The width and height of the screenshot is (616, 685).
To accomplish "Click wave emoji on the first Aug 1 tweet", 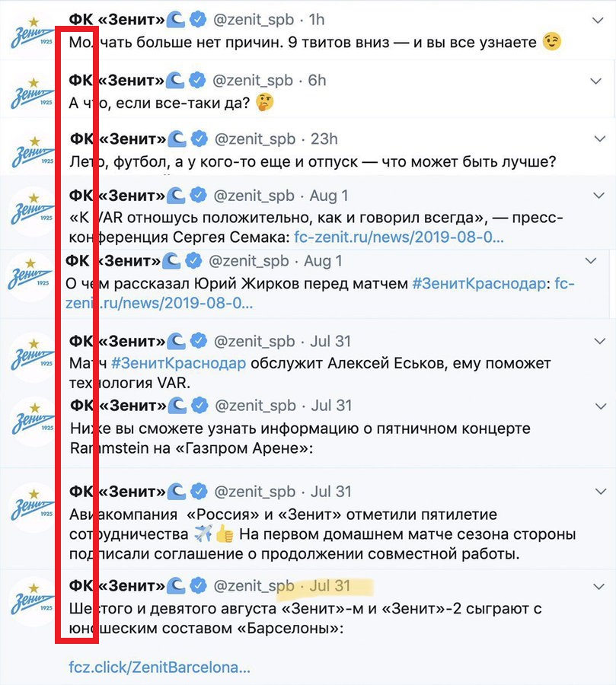I will 176,196.
